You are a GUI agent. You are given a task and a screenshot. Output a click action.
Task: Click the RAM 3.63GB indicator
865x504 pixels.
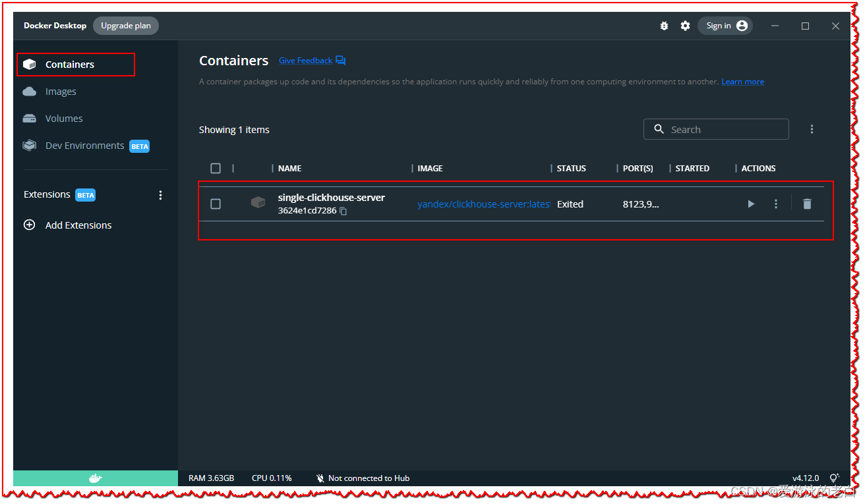tap(211, 478)
